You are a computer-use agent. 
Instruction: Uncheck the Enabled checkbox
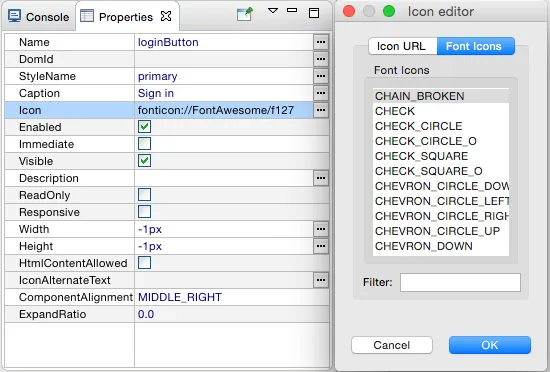coord(145,127)
